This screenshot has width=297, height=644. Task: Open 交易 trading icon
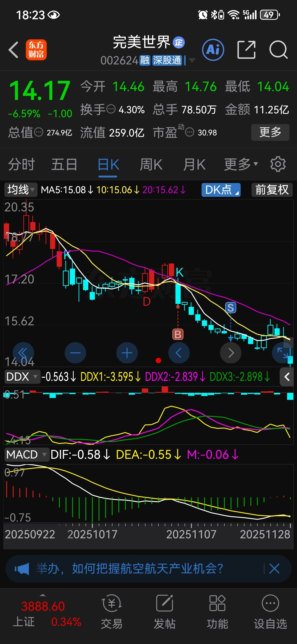click(x=112, y=612)
